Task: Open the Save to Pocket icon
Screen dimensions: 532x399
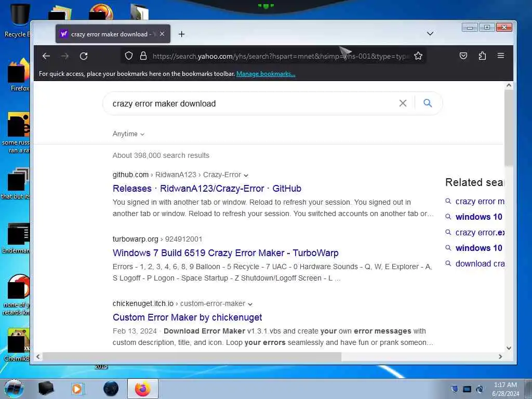Action: click(463, 56)
